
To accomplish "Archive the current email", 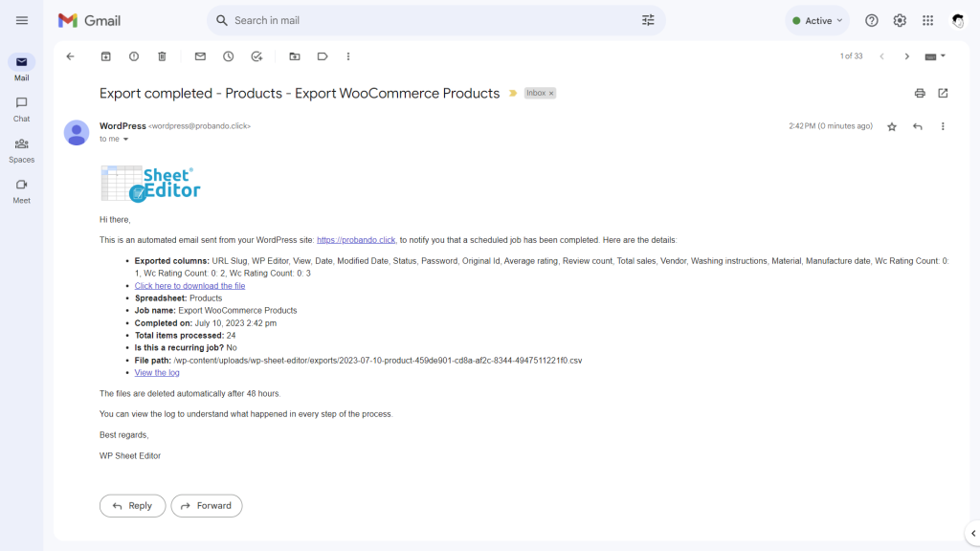I will pyautogui.click(x=105, y=56).
